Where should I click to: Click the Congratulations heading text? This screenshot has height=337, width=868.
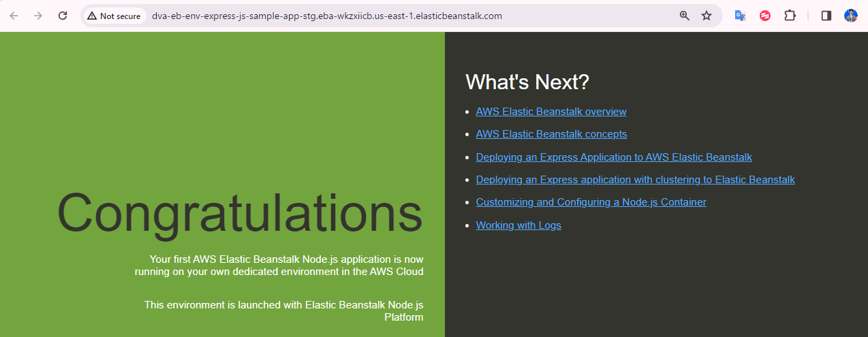240,213
